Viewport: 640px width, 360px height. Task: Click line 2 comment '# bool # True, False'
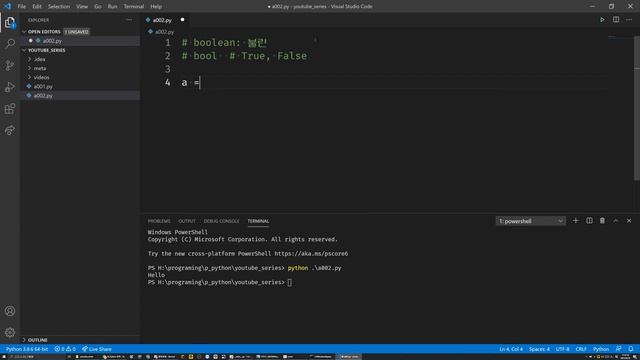click(x=244, y=56)
